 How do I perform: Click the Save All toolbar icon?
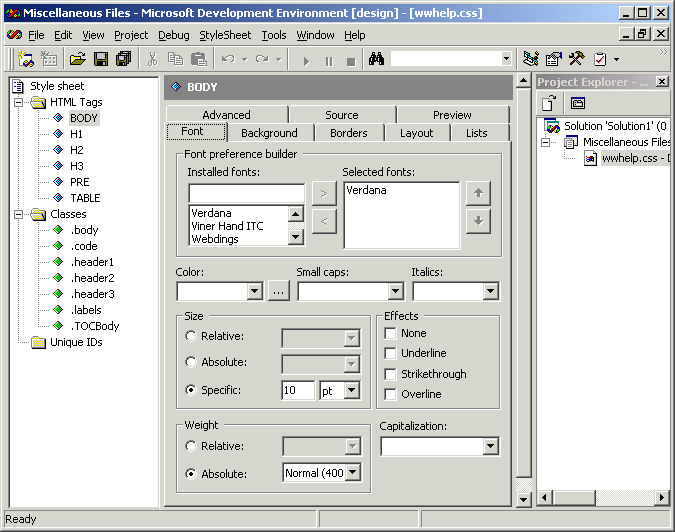click(x=124, y=59)
